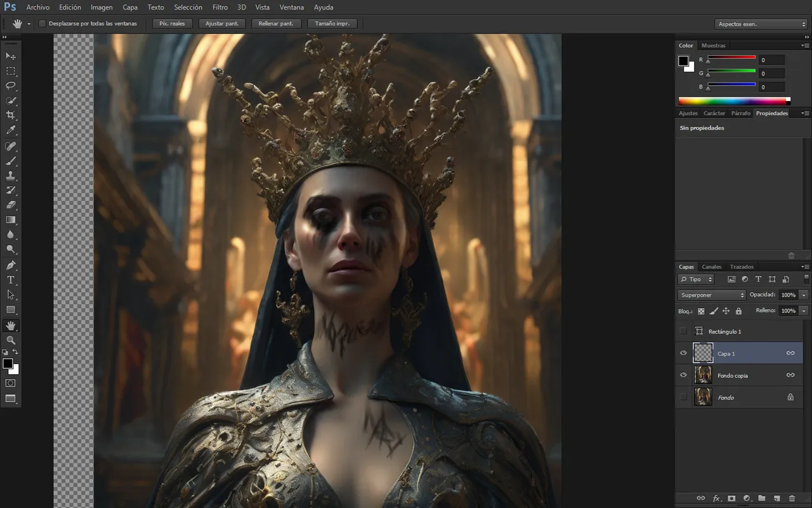Image resolution: width=812 pixels, height=508 pixels.
Task: Delete layer with trash icon
Action: pos(792,498)
